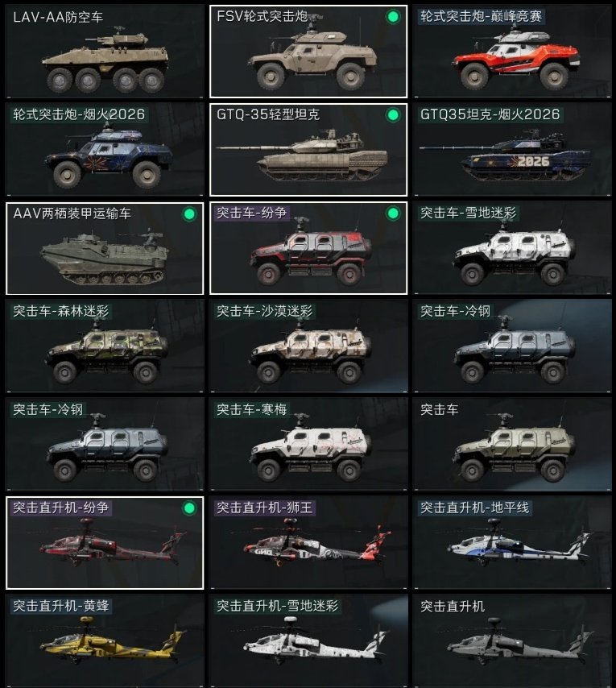Choose the 轮式突击炮-巅峰竞赛 red skin

pyautogui.click(x=512, y=52)
